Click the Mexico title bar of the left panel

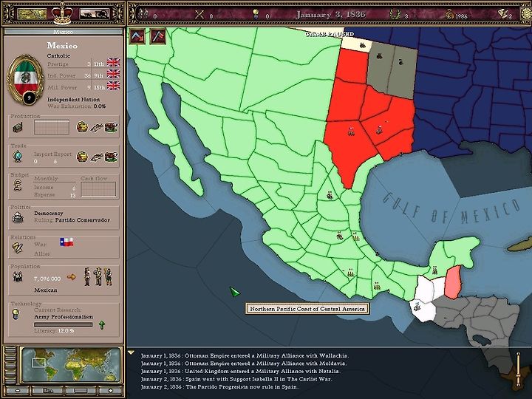tap(63, 32)
